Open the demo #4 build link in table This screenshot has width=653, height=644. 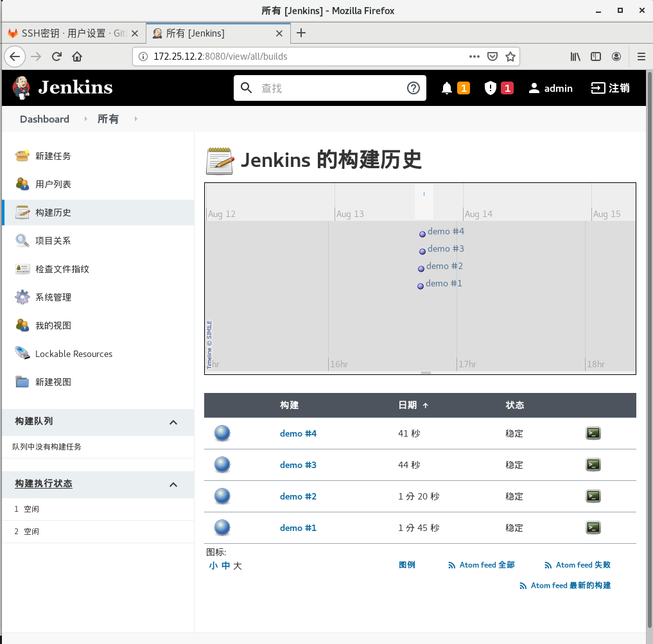click(x=298, y=433)
